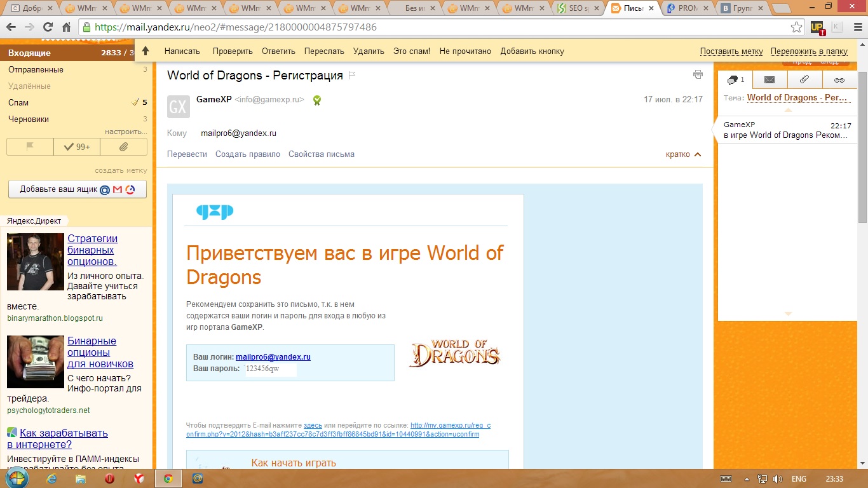The height and width of the screenshot is (488, 868).
Task: Click the Создать правило link
Action: point(248,154)
